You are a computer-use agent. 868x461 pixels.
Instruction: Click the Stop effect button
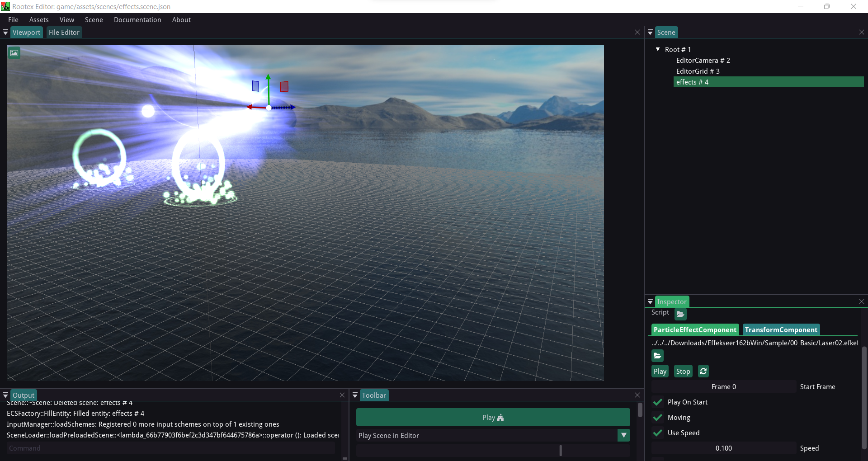(x=683, y=371)
